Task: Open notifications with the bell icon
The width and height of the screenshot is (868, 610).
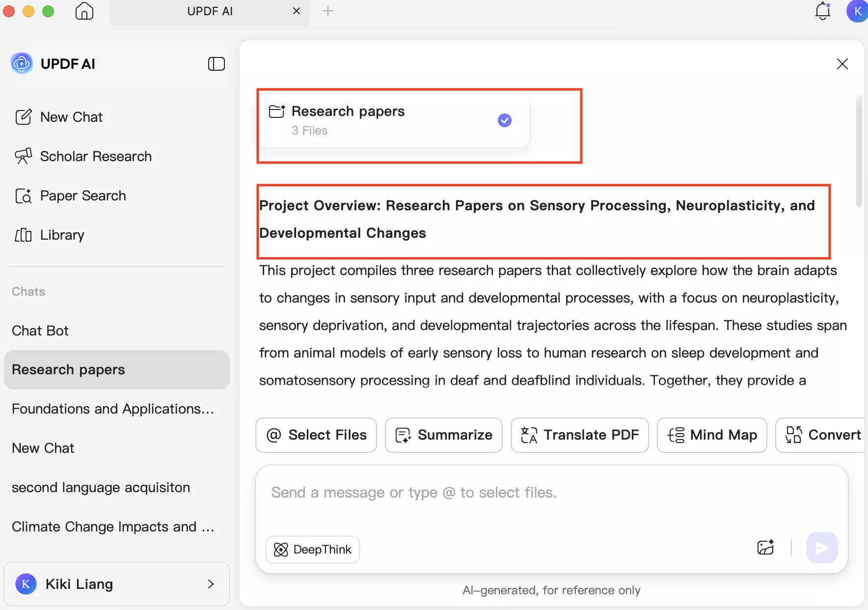Action: 822,11
